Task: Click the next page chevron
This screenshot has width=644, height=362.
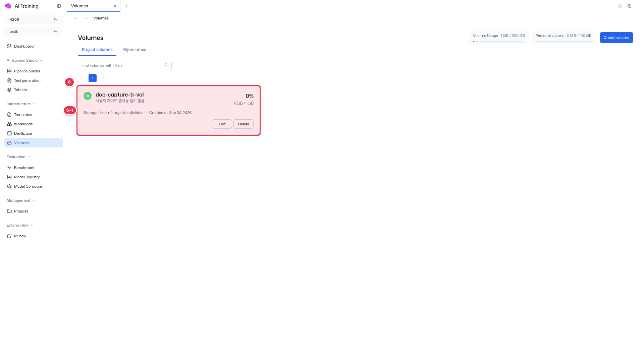Action: (103, 78)
